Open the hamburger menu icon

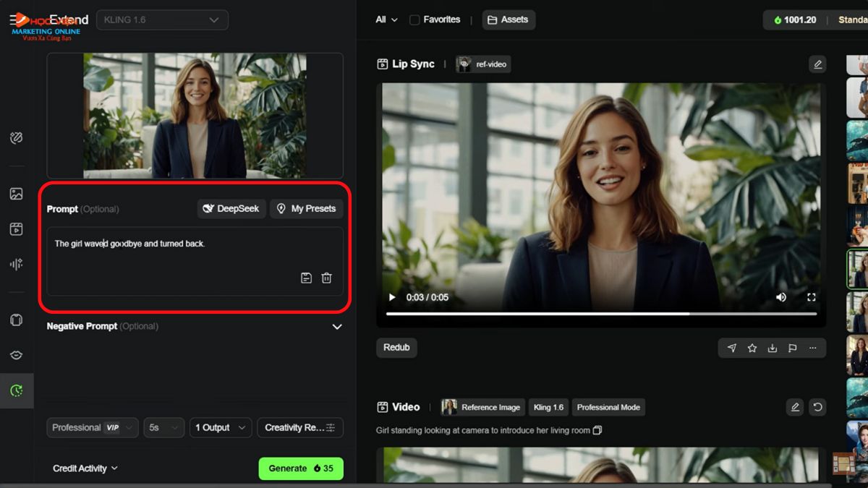pyautogui.click(x=15, y=20)
